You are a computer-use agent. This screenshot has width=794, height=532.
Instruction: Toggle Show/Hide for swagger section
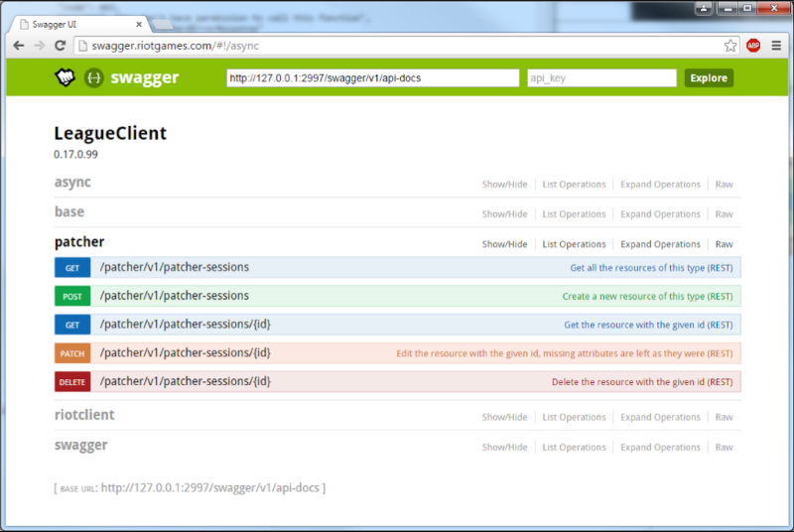click(x=504, y=448)
